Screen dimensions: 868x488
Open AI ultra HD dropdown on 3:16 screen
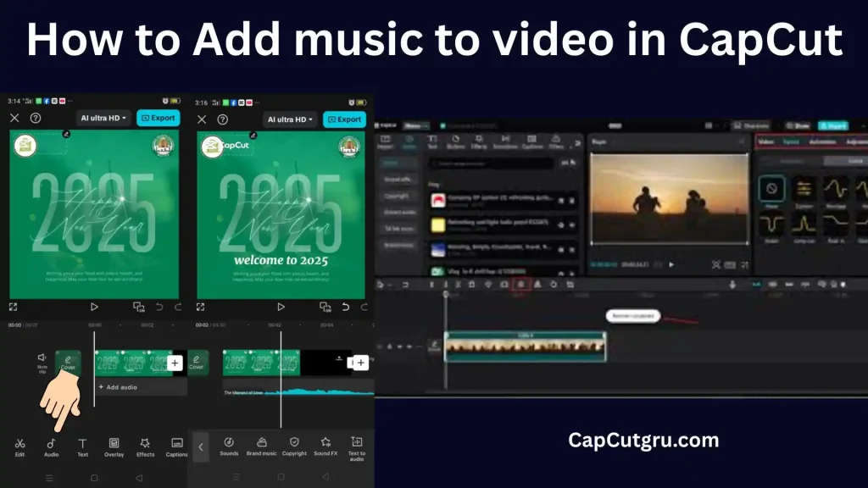pos(290,119)
